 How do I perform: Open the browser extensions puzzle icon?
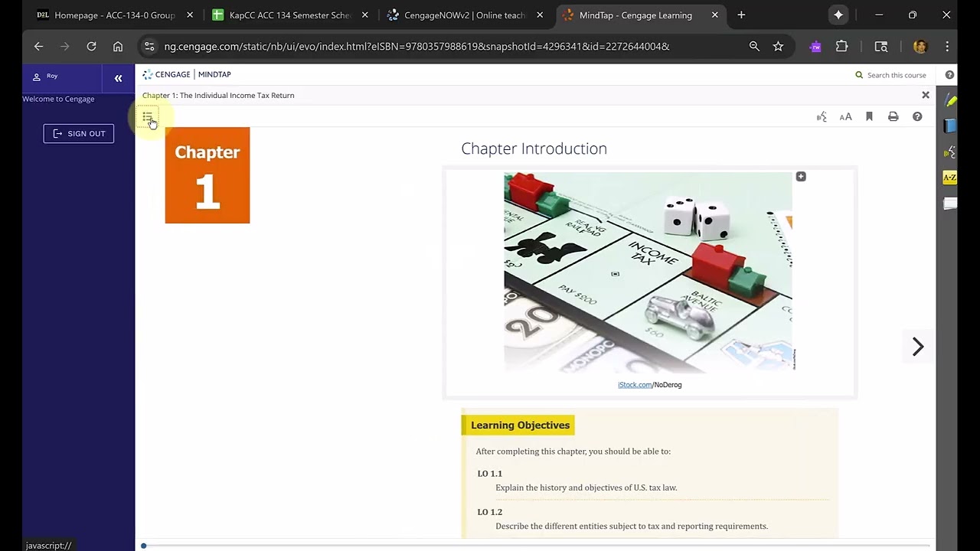point(841,47)
